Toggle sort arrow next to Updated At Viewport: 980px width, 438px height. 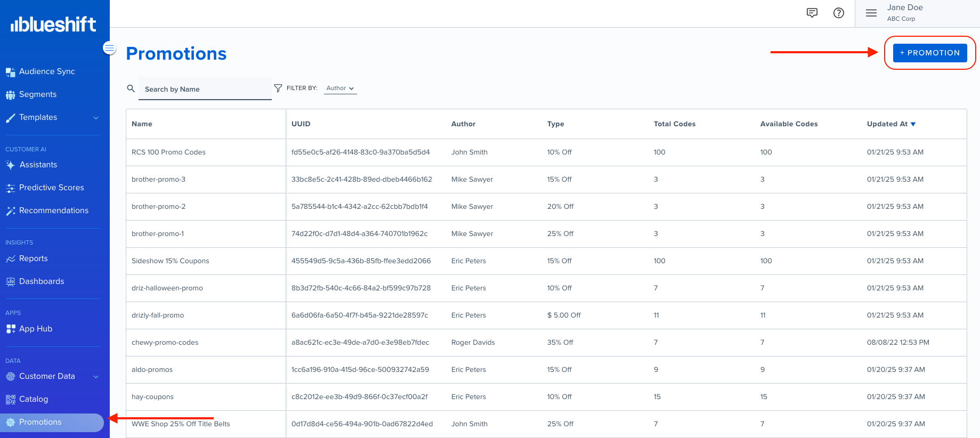click(913, 124)
